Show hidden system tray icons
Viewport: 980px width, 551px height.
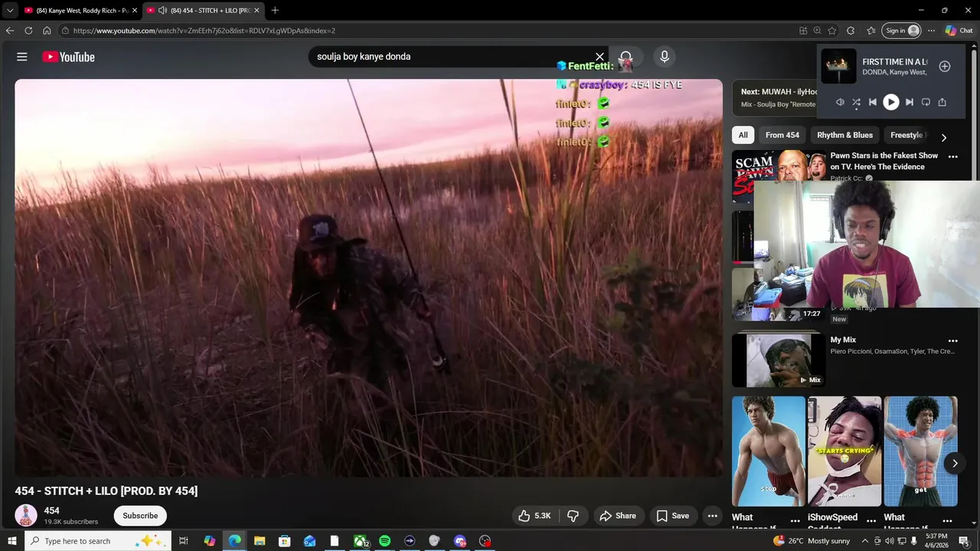pyautogui.click(x=865, y=541)
